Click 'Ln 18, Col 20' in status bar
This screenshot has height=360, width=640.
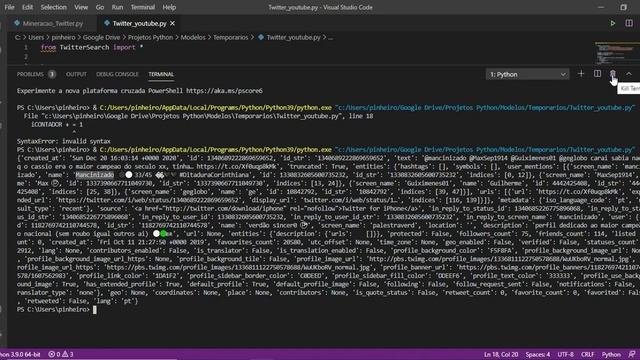501,354
